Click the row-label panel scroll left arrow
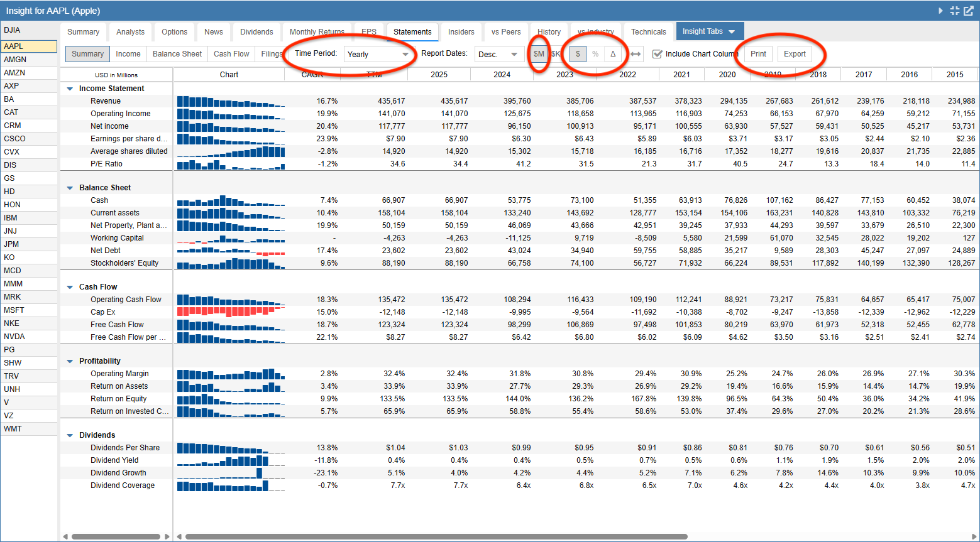The width and height of the screenshot is (980, 542). pyautogui.click(x=65, y=537)
